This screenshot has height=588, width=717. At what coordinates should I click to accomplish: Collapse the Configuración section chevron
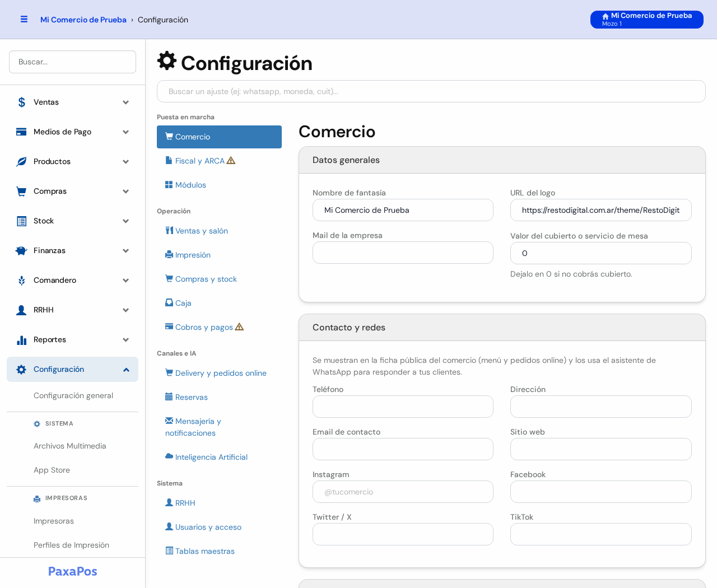(x=126, y=370)
